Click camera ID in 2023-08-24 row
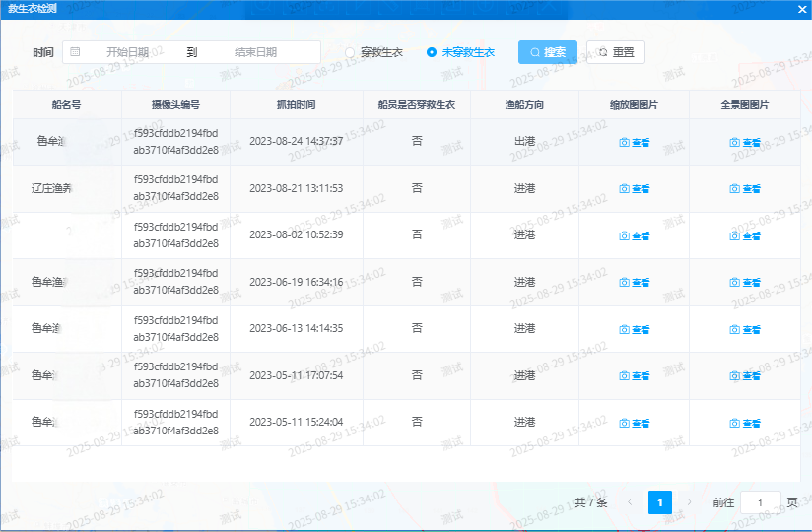Image resolution: width=812 pixels, height=532 pixels. [175, 142]
